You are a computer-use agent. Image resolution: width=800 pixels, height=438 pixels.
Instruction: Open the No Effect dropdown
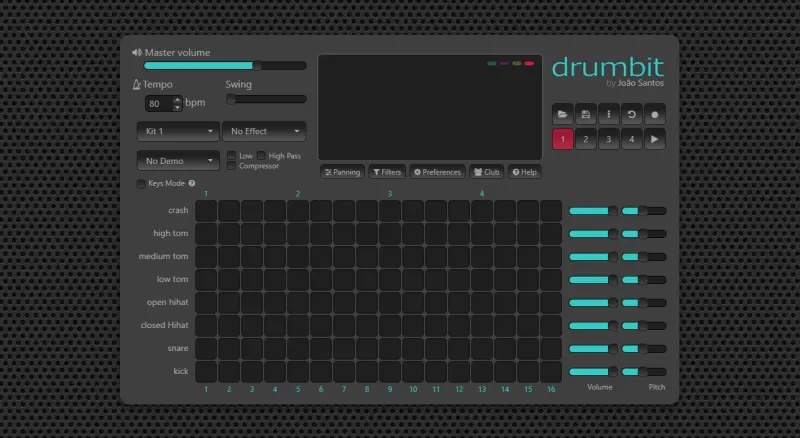coord(264,132)
